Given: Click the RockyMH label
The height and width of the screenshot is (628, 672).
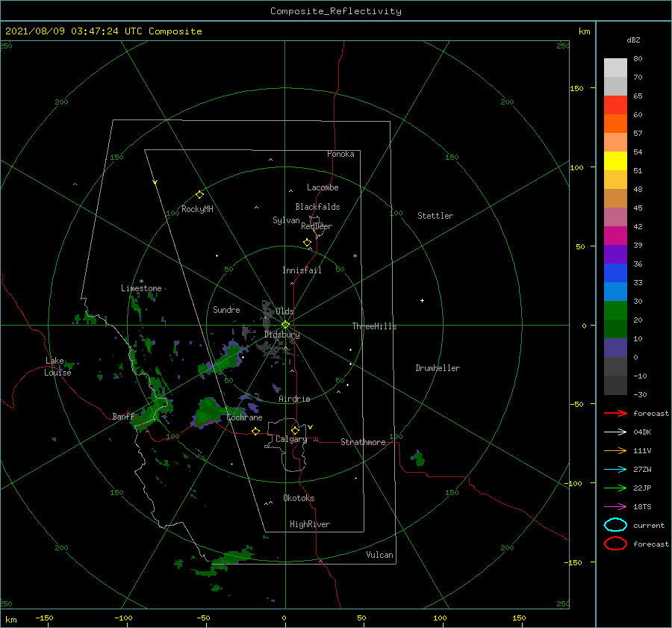Looking at the screenshot, I should (197, 209).
